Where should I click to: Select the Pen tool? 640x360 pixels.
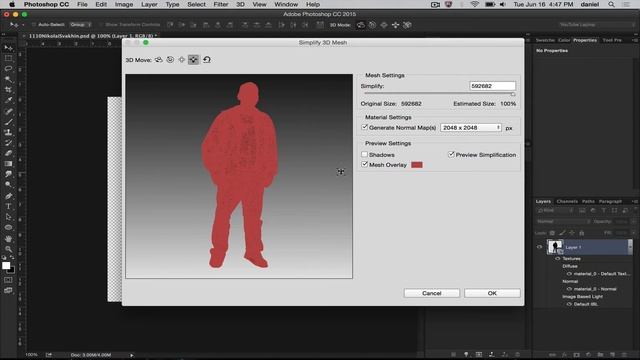[8, 196]
